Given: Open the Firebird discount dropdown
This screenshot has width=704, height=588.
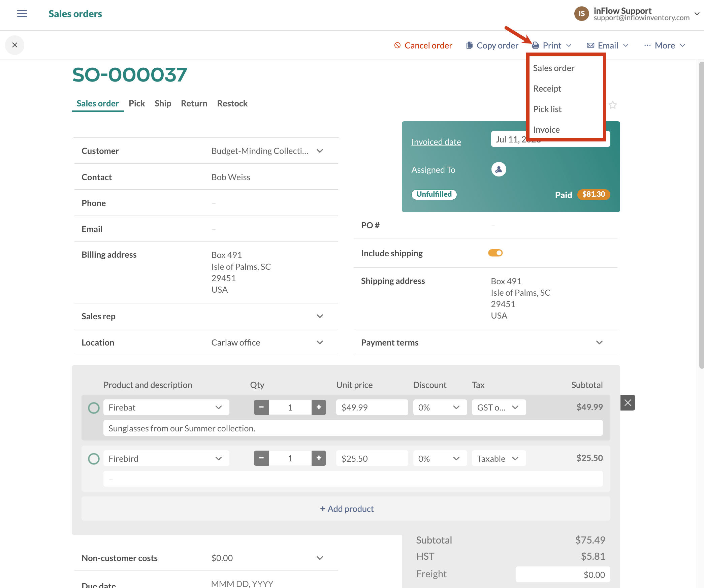Looking at the screenshot, I should [440, 458].
